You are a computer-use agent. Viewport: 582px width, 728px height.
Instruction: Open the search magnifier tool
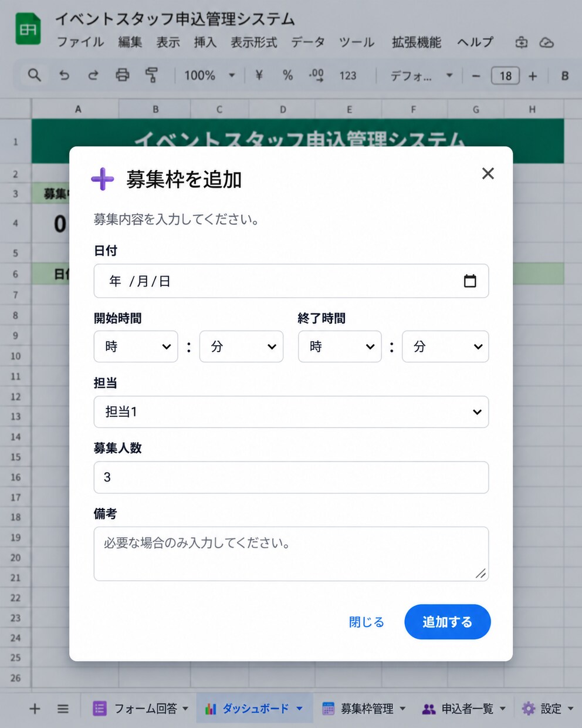pyautogui.click(x=35, y=75)
